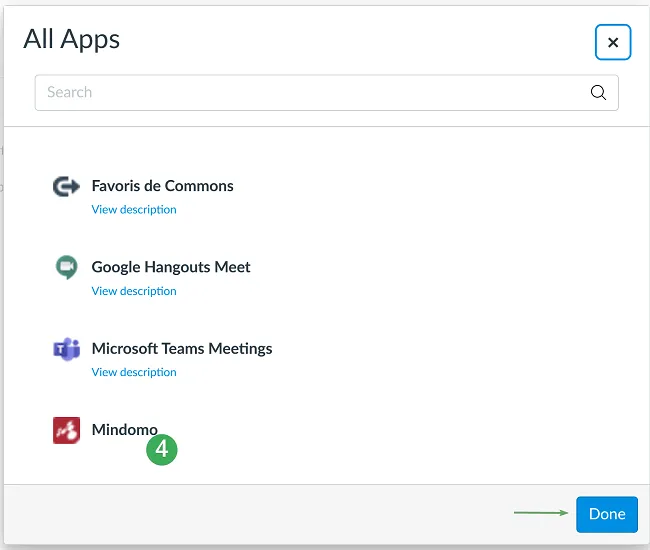Click the magnifying glass search icon

[598, 92]
